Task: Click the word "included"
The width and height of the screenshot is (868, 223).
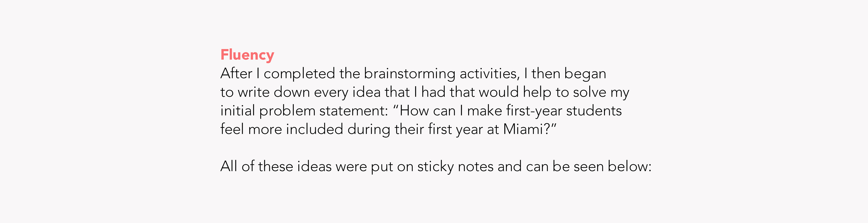Action: (x=314, y=129)
